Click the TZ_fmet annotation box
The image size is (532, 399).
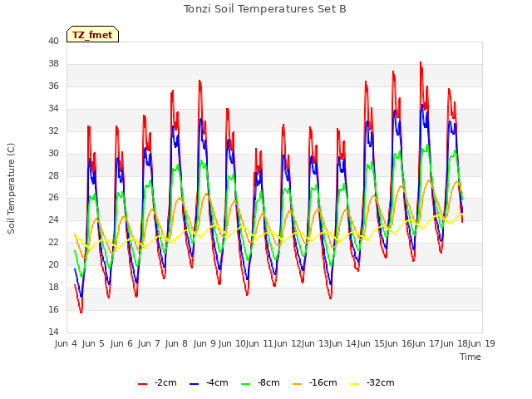(92, 34)
